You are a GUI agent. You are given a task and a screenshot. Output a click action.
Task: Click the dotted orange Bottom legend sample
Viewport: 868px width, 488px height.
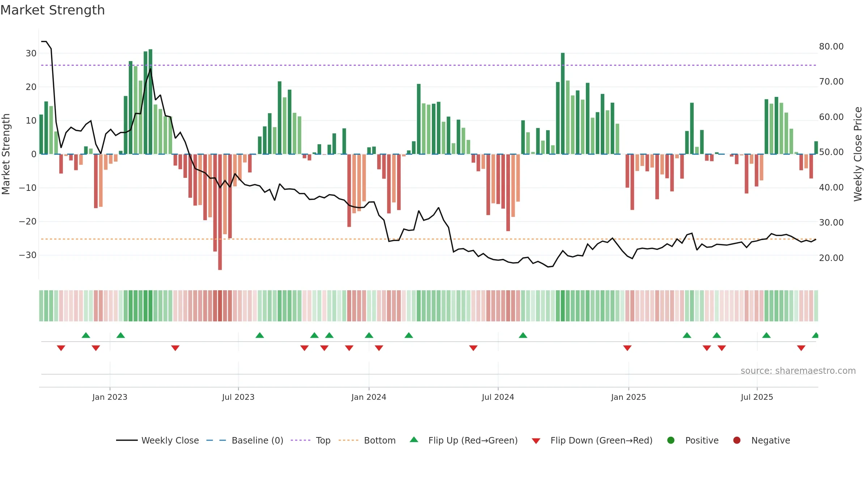[x=349, y=440]
